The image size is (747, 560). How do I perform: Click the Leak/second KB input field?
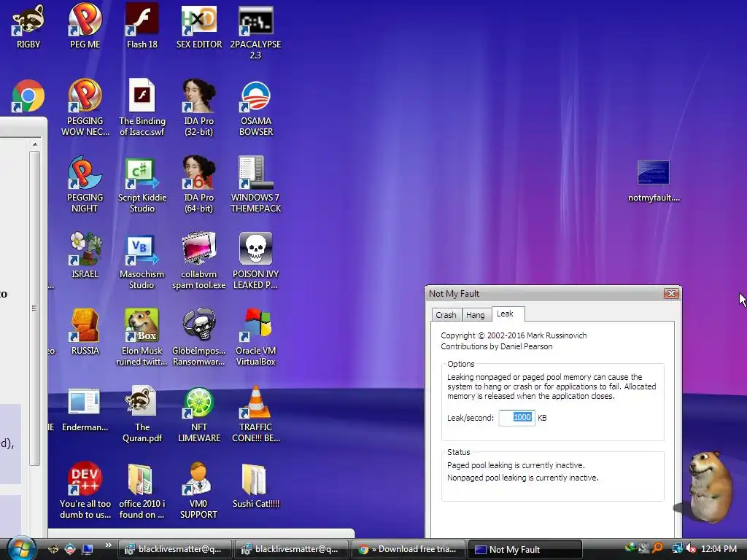coord(517,418)
